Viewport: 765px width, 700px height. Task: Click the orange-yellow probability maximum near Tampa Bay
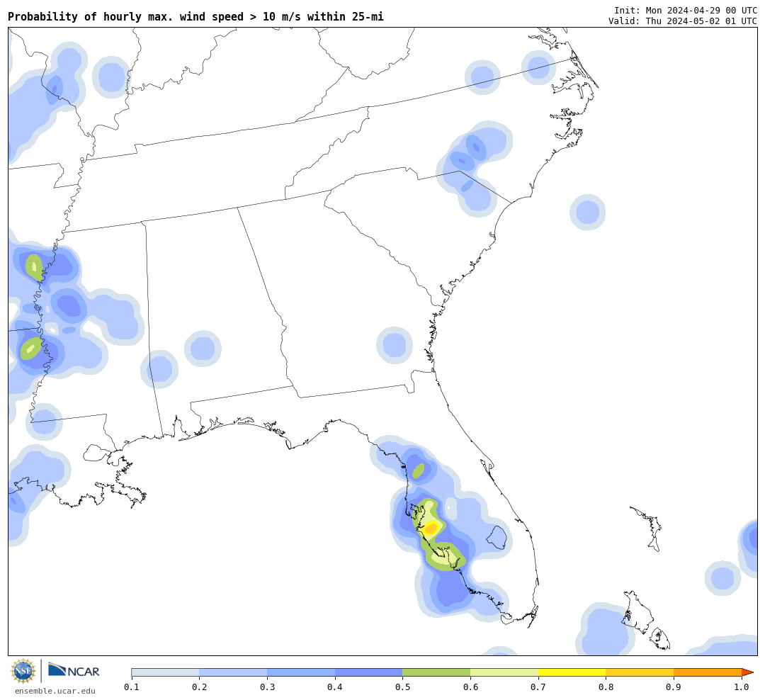(x=431, y=528)
